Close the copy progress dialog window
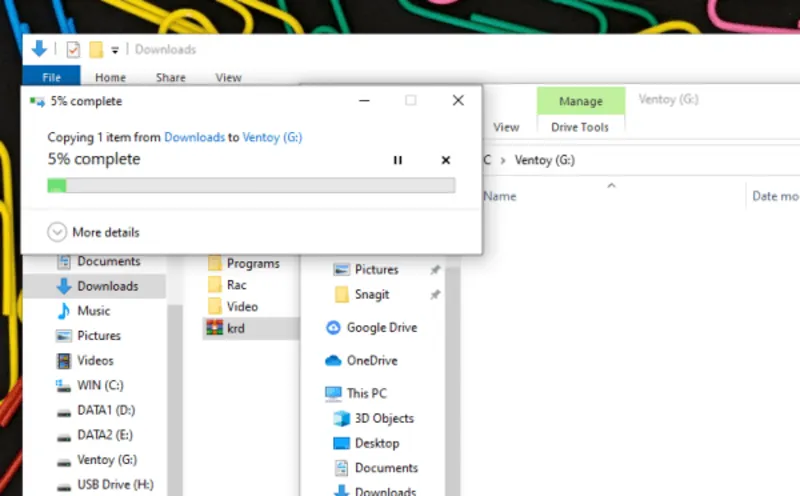Image resolution: width=800 pixels, height=496 pixels. (458, 101)
